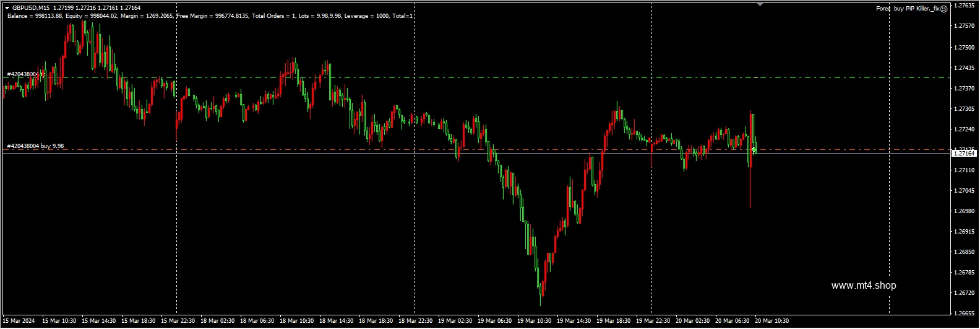This screenshot has width=980, height=329.
Task: Click price scale label 1.27570
Action: [x=965, y=26]
